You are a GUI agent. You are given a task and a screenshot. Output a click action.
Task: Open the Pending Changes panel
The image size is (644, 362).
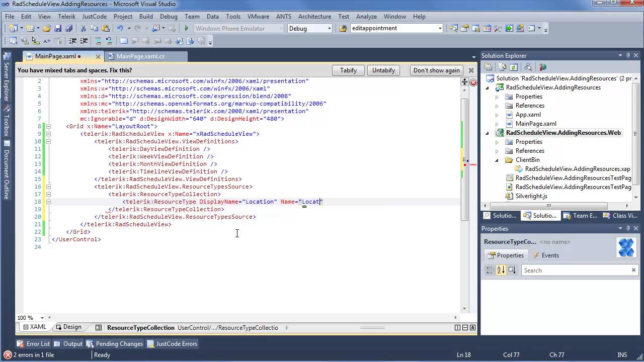pos(115,344)
